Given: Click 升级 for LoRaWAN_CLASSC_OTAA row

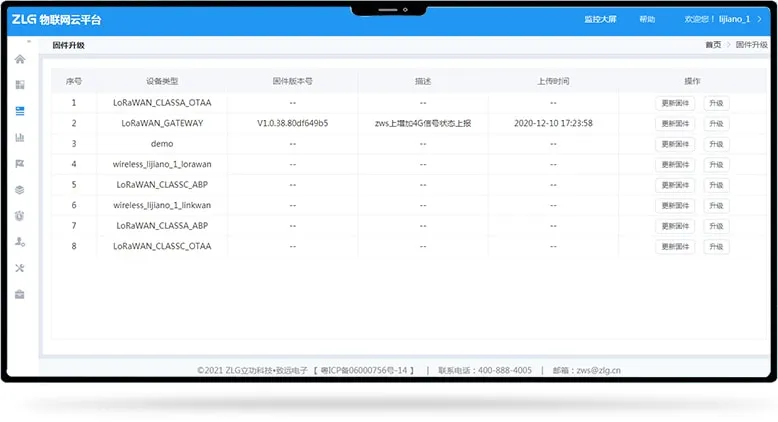Looking at the screenshot, I should (716, 247).
